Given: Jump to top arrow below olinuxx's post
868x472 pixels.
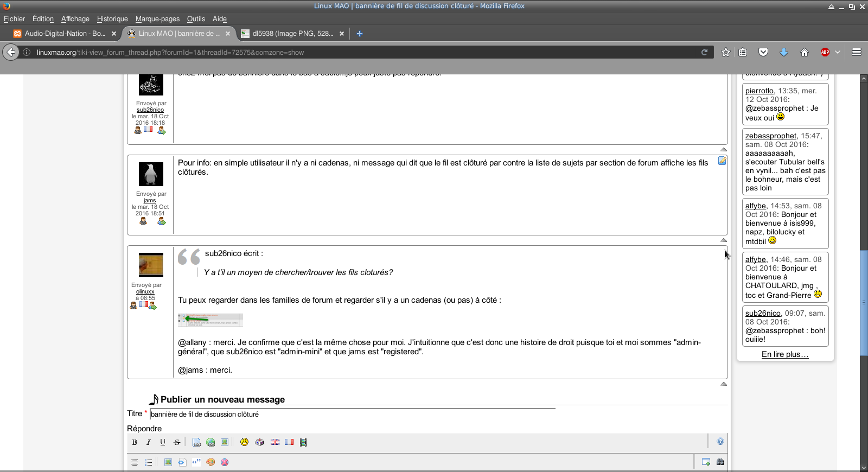Looking at the screenshot, I should click(724, 384).
